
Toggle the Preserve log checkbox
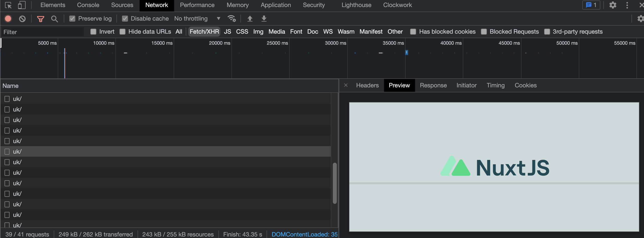[x=72, y=19]
